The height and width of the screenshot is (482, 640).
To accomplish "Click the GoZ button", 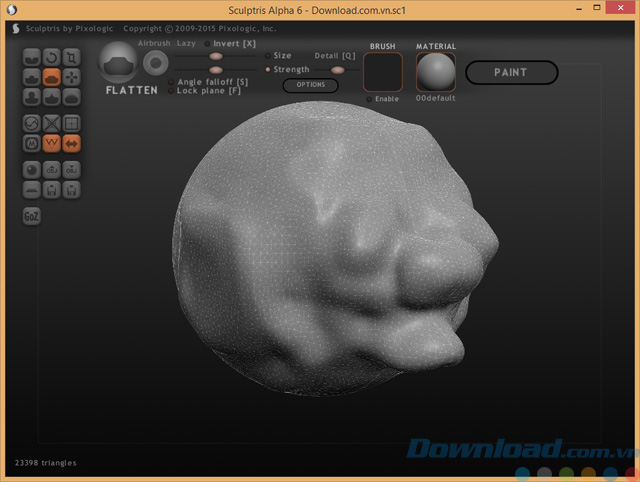I will click(x=31, y=216).
